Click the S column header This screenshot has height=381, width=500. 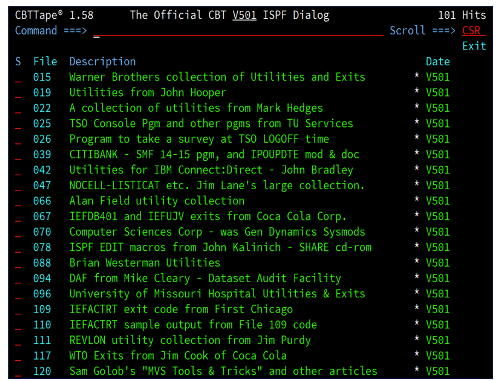click(18, 62)
